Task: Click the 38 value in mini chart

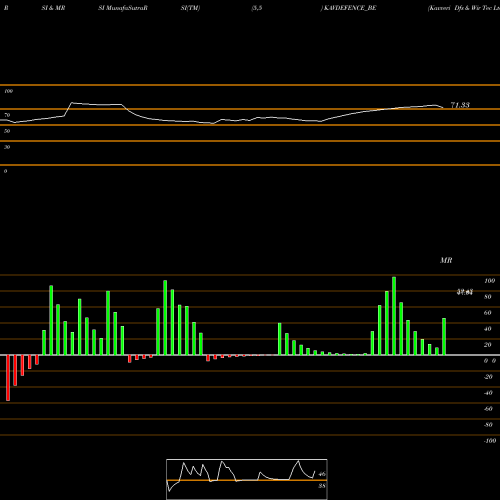Action: 322,486
